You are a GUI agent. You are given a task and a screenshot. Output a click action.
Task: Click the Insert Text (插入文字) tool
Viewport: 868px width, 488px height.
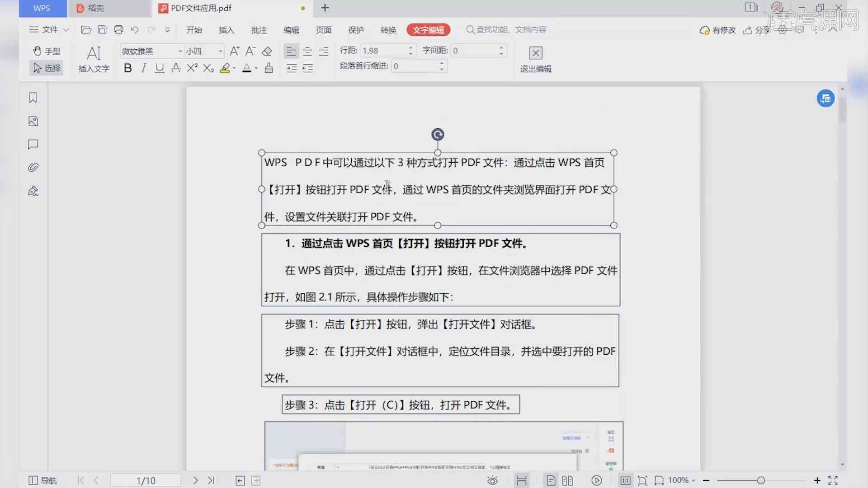(94, 59)
